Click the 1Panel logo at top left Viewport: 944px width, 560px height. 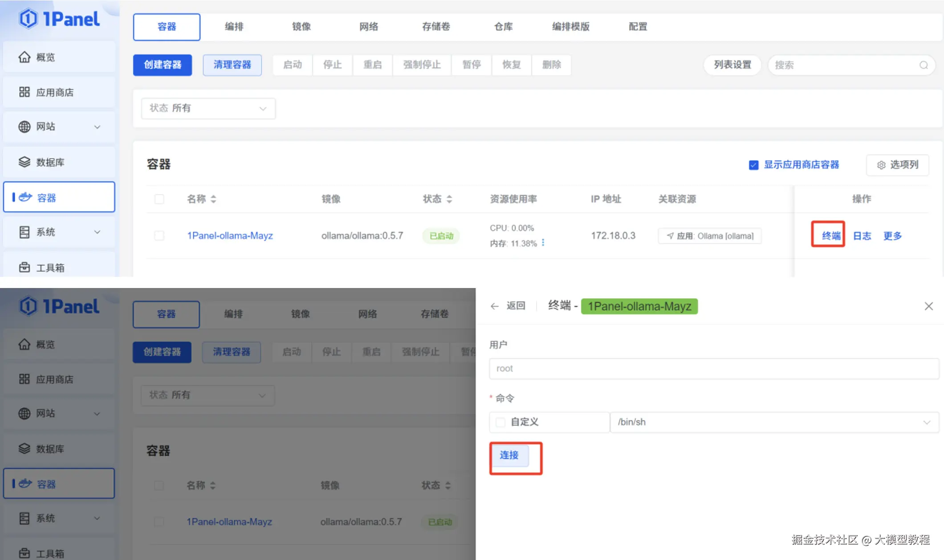(59, 19)
